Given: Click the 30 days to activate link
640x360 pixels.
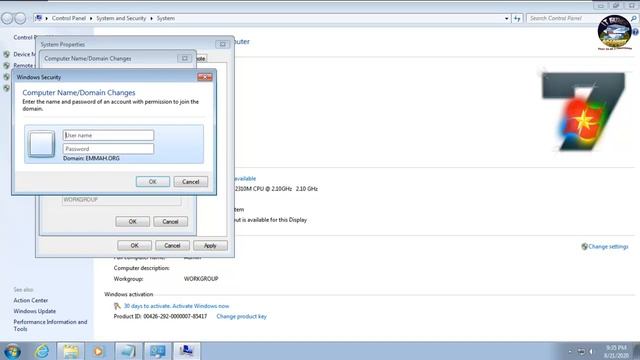Looking at the screenshot, I should pyautogui.click(x=176, y=306).
